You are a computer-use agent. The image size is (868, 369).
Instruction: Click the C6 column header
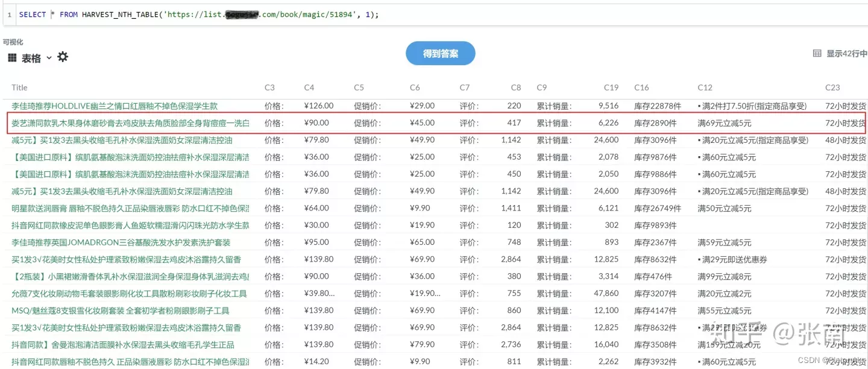click(415, 87)
